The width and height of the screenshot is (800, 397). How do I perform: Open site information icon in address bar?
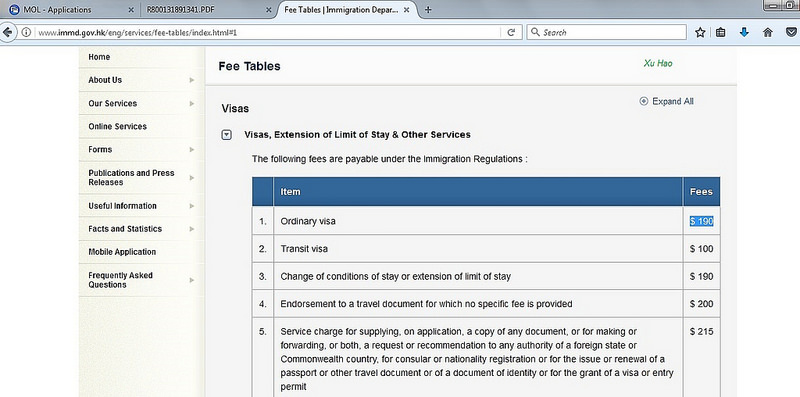[x=26, y=33]
